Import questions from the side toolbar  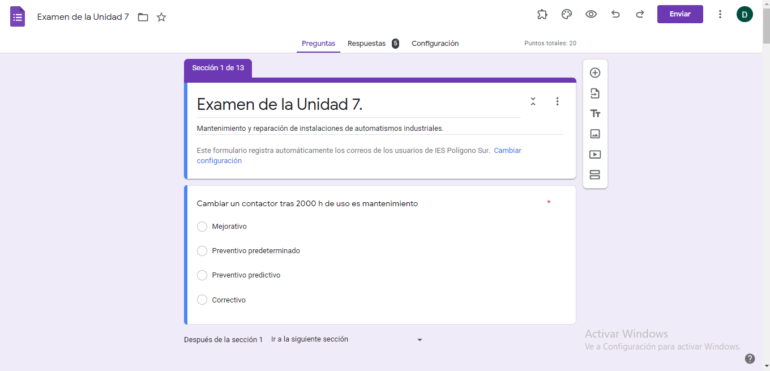pyautogui.click(x=595, y=93)
